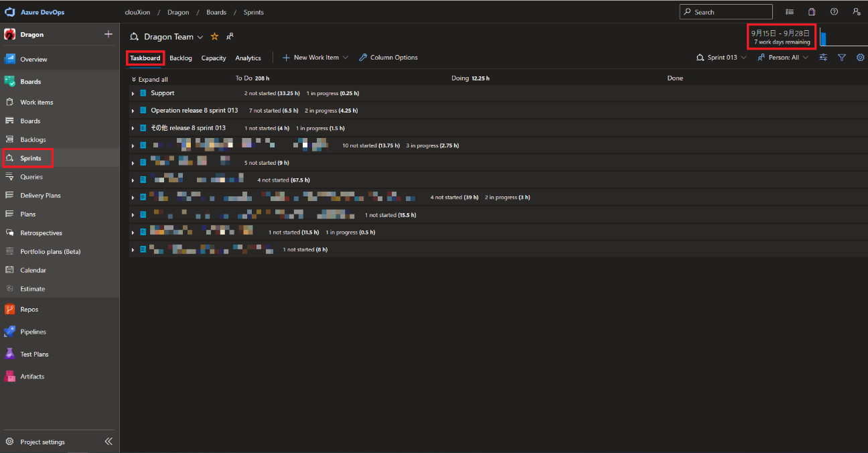Toggle favorite star for Dragon Team
The height and width of the screenshot is (453, 868).
[x=215, y=37]
